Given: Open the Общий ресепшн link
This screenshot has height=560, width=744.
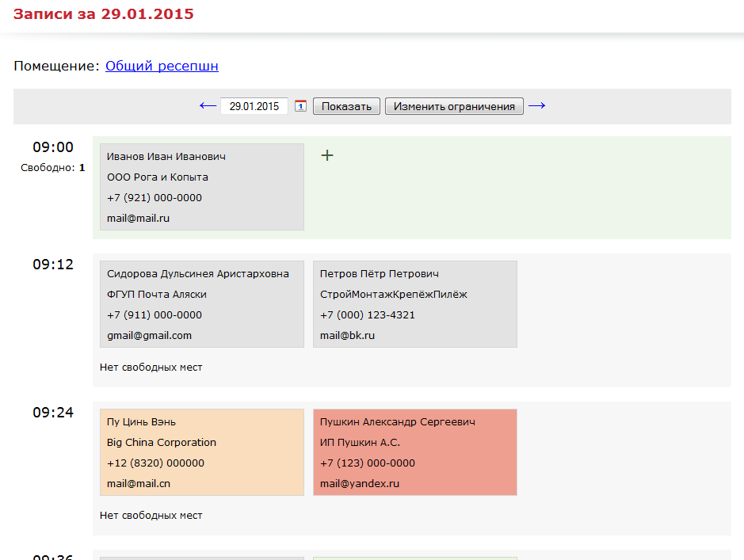Looking at the screenshot, I should (x=162, y=67).
